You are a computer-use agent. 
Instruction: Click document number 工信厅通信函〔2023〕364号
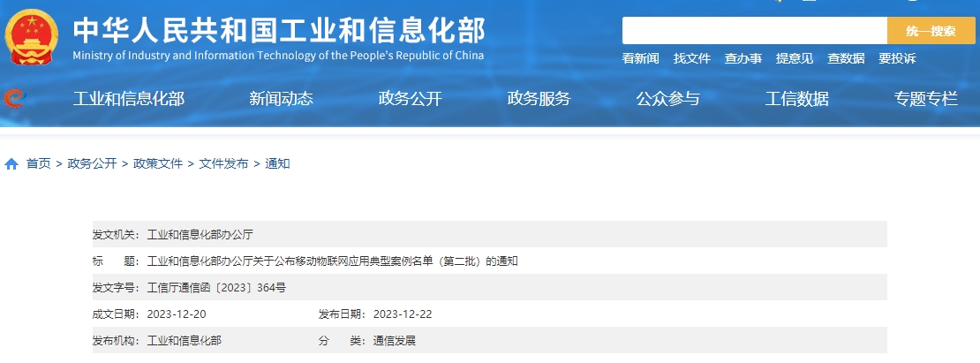click(216, 288)
